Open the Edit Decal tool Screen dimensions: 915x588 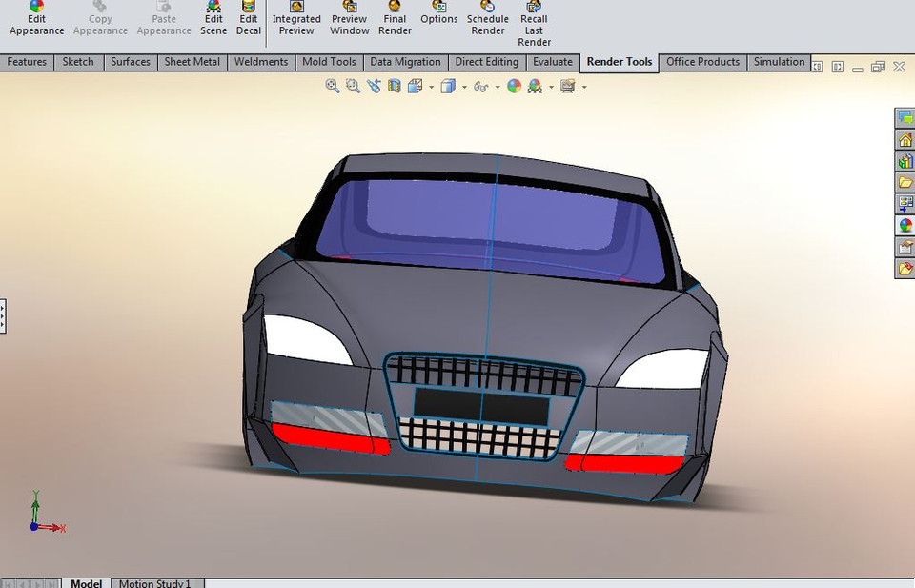(248, 19)
